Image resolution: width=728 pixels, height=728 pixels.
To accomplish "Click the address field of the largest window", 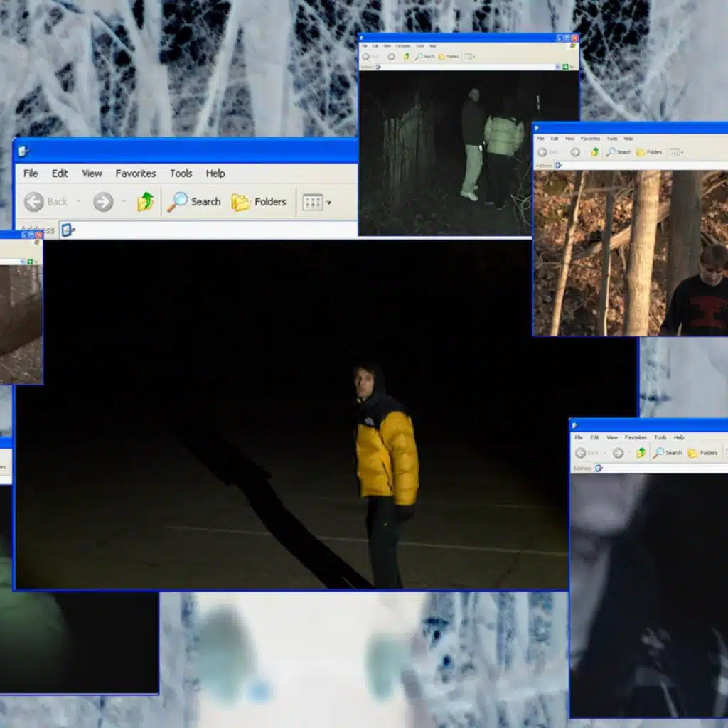I will 213,230.
